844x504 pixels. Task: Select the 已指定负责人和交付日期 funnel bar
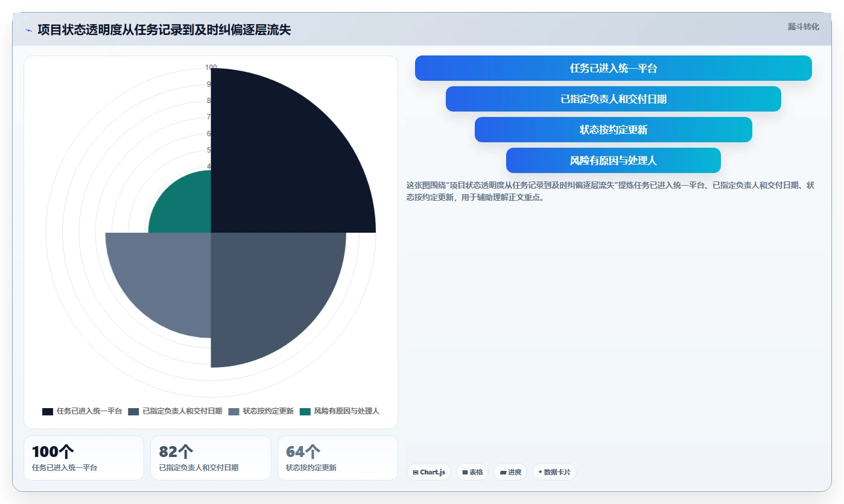tap(613, 99)
